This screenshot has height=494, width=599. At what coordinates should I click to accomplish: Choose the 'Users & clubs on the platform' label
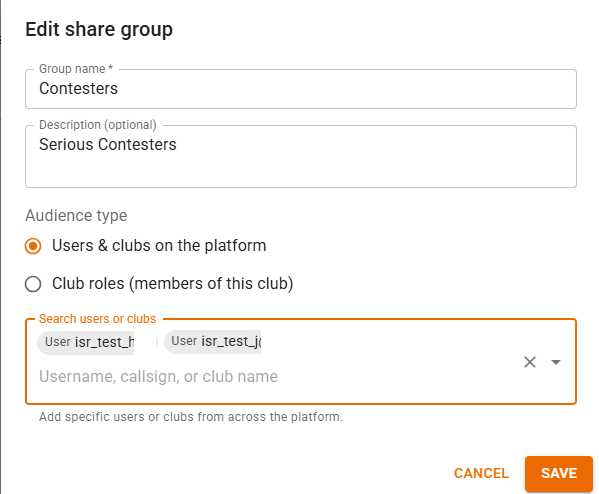pyautogui.click(x=159, y=246)
